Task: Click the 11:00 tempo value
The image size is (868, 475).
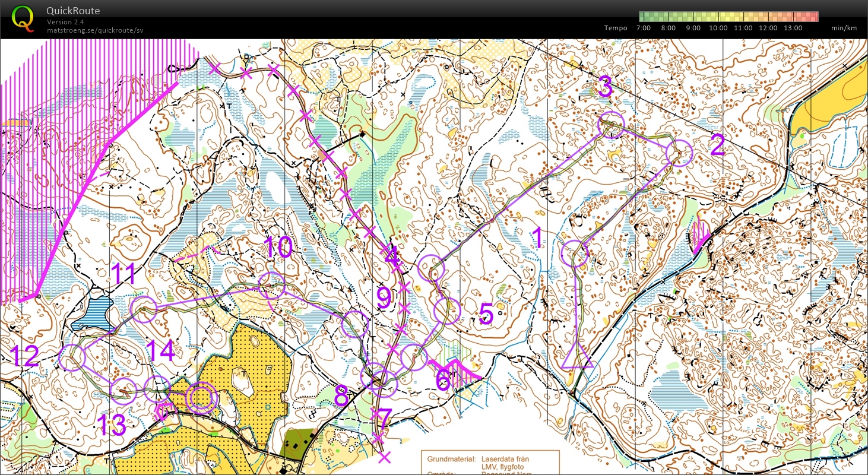Action: click(743, 28)
